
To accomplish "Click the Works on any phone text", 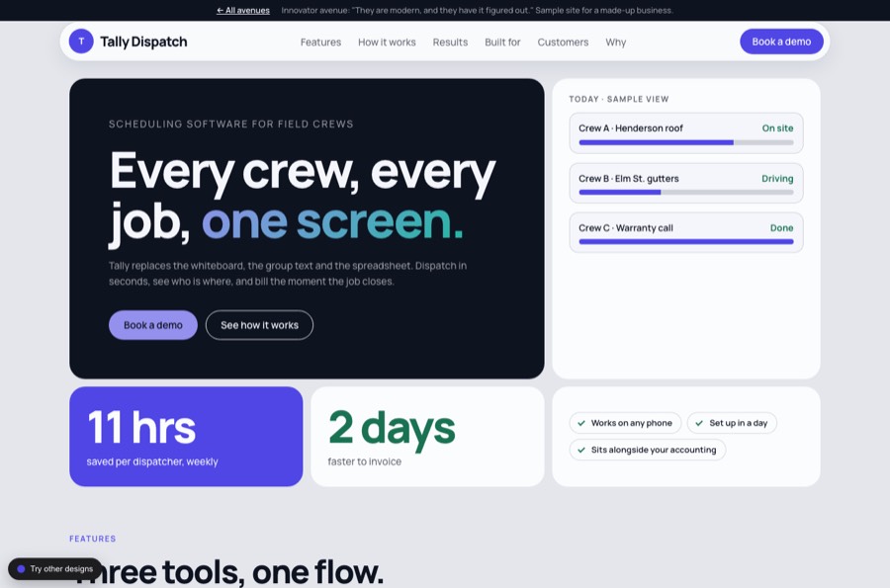I will click(631, 423).
